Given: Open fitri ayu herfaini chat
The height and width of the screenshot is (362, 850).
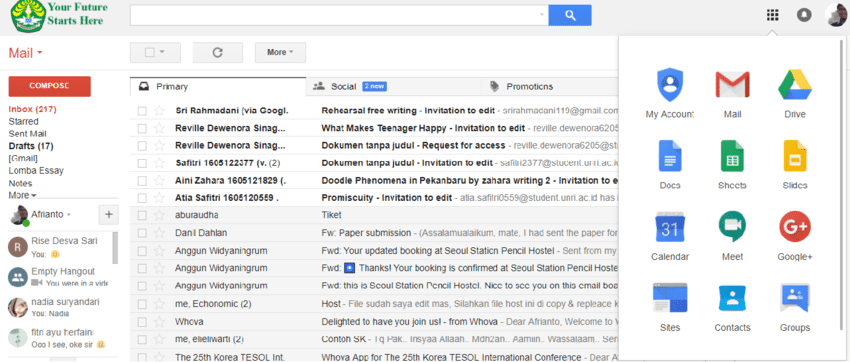Looking at the screenshot, I should [59, 338].
